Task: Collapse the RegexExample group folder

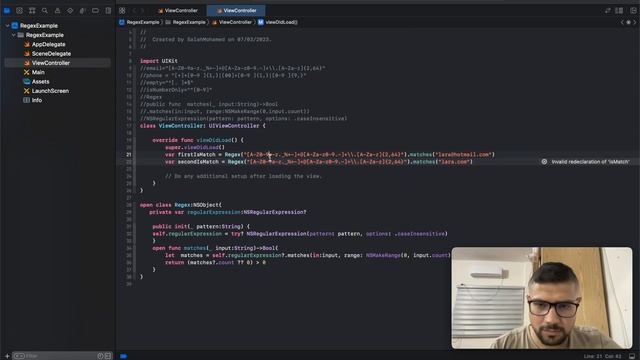Action: coord(13,35)
